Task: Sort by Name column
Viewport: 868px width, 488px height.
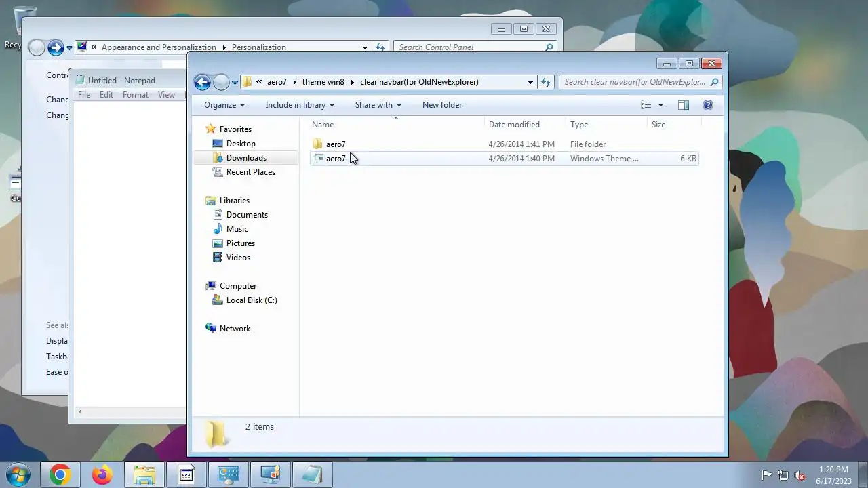Action: pyautogui.click(x=397, y=125)
